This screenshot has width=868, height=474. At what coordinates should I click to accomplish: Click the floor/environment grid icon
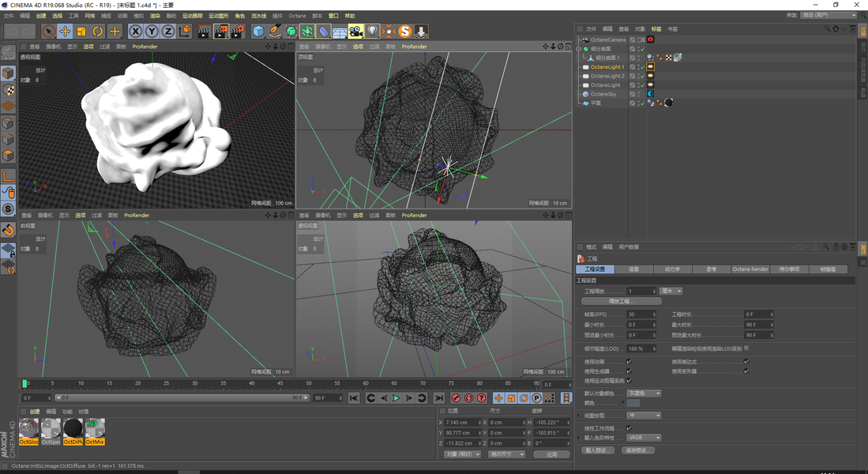(x=340, y=32)
